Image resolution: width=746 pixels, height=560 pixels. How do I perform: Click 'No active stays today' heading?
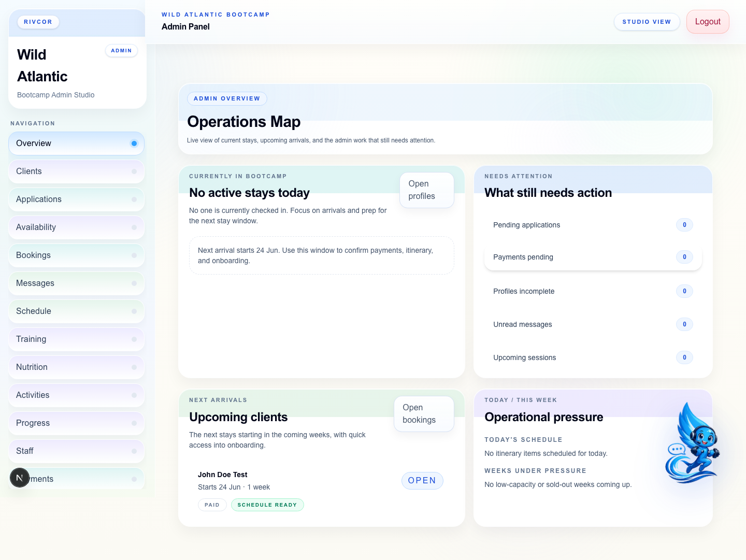pos(249,193)
